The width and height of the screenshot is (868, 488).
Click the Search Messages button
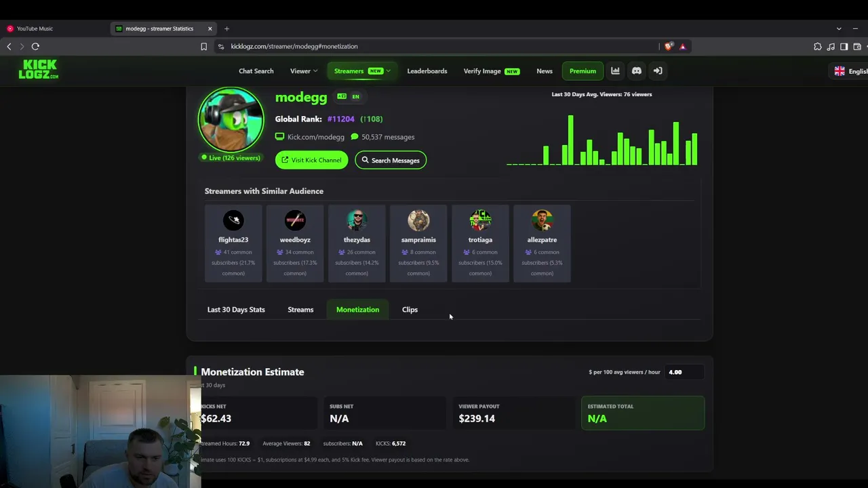point(391,160)
